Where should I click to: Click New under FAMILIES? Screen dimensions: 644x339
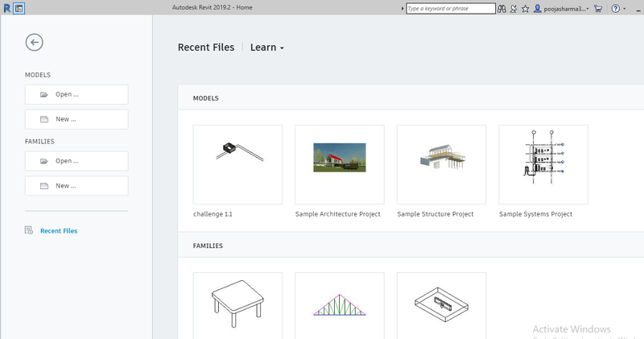coord(76,186)
